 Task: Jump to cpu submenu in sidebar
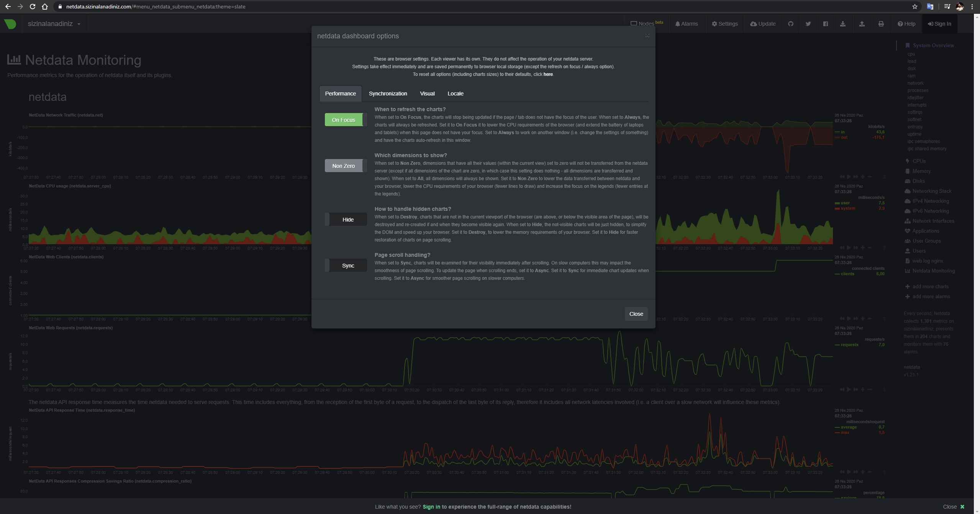coord(911,54)
